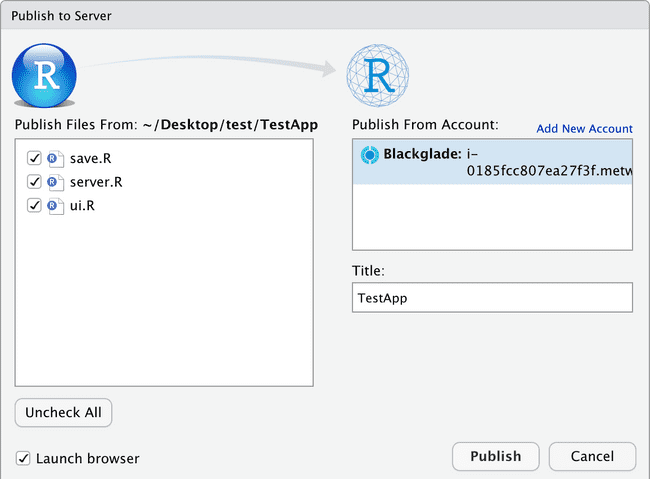The image size is (650, 479).
Task: Click the Launch browser label text
Action: pos(87,459)
